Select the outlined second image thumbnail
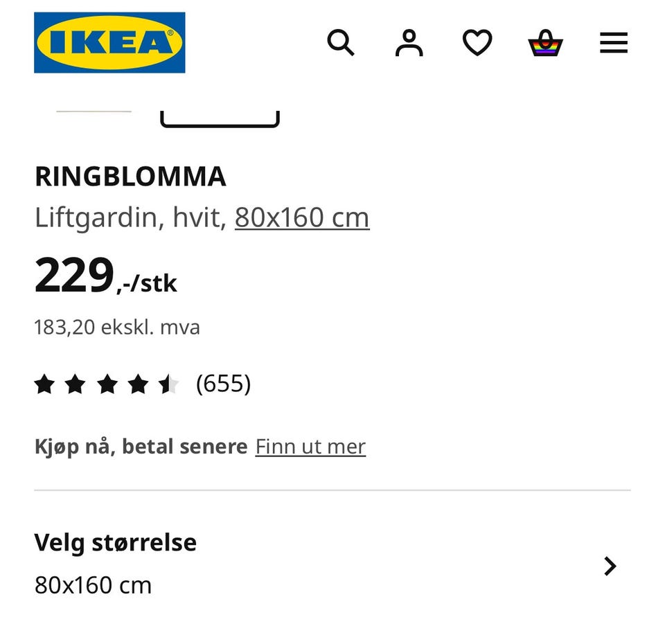Viewport: 665px width, 644px height. click(x=220, y=119)
